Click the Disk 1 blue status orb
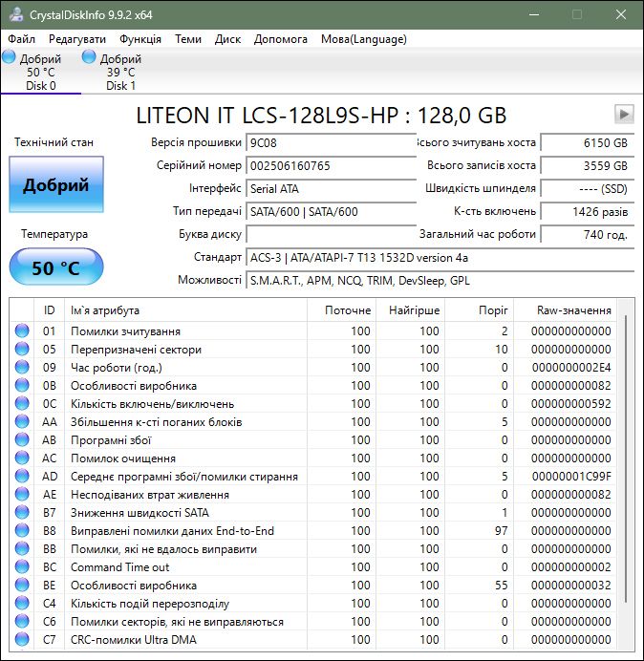644x661 pixels. click(x=89, y=56)
